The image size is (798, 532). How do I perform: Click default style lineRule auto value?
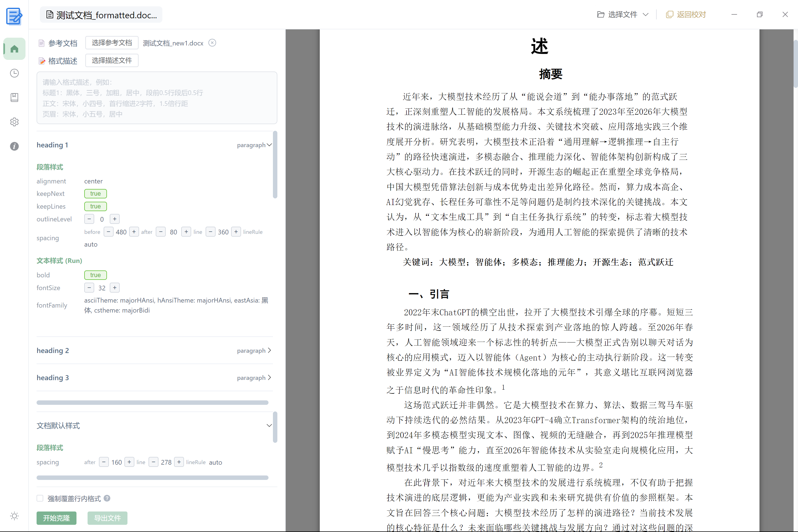(x=216, y=462)
